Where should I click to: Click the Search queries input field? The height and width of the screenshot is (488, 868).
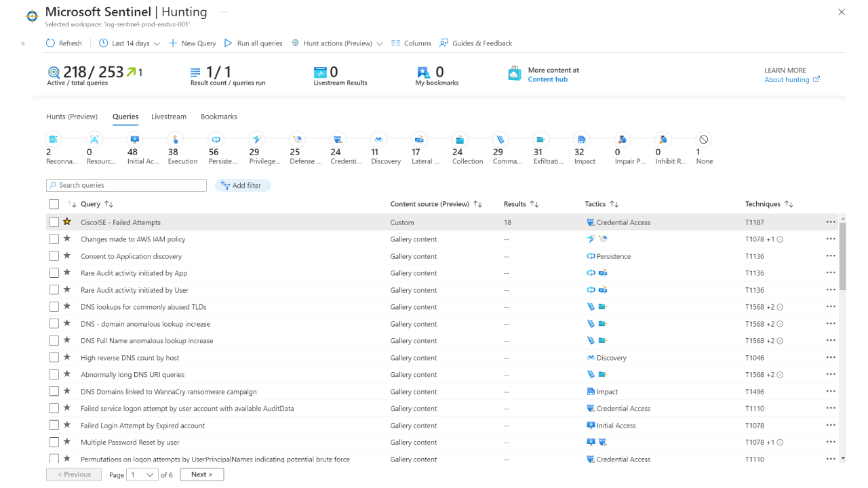(127, 185)
